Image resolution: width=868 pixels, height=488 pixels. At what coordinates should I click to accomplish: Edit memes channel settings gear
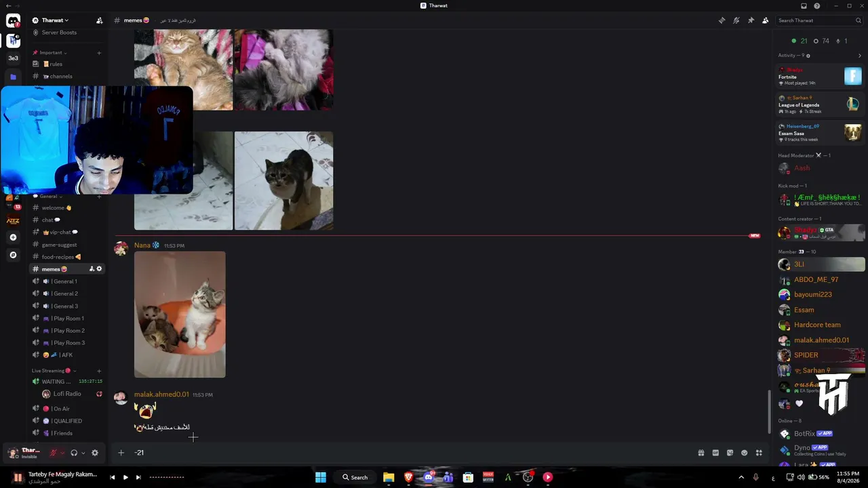click(x=99, y=269)
